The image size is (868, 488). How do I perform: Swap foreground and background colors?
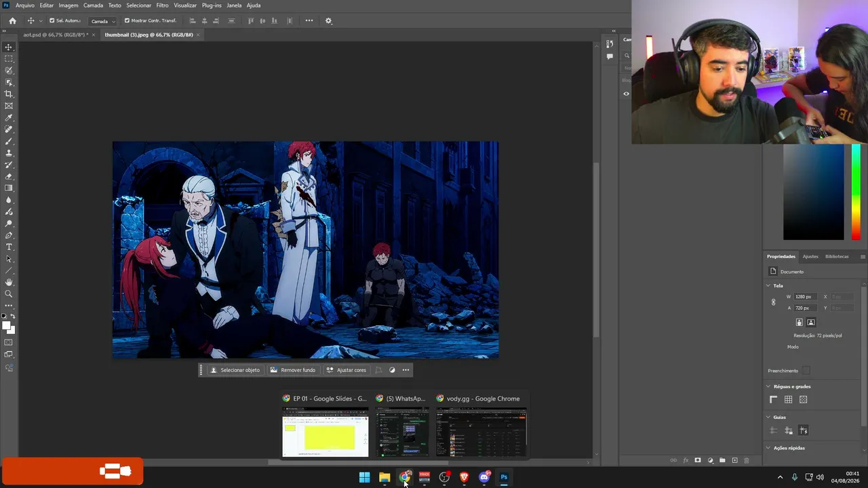tap(13, 317)
